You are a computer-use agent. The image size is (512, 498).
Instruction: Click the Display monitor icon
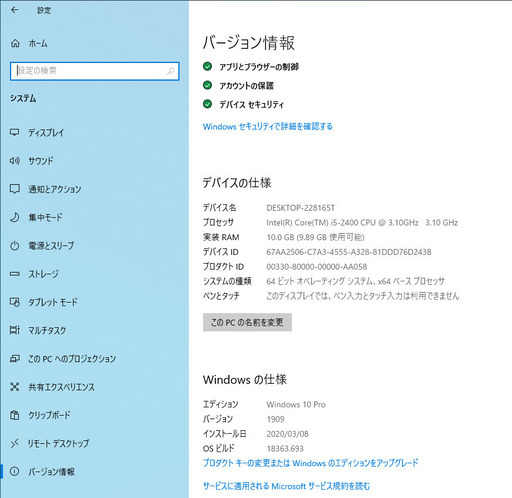pos(14,132)
